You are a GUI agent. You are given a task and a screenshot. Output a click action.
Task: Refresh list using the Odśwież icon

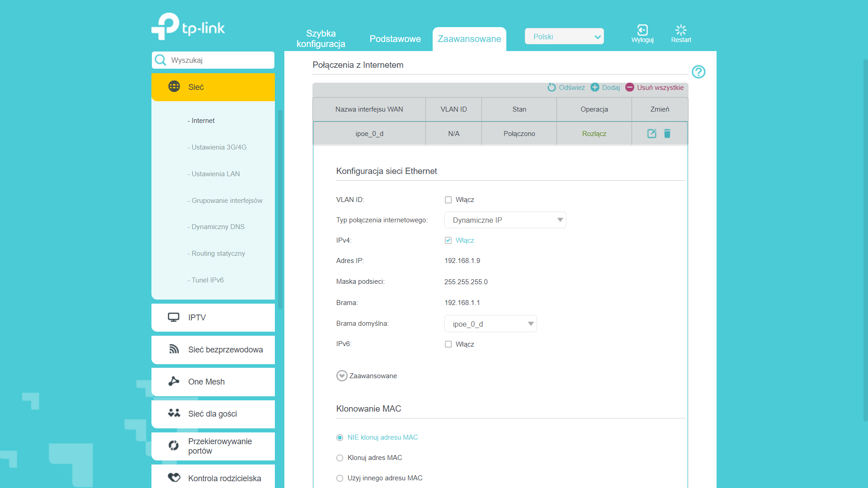pyautogui.click(x=552, y=87)
